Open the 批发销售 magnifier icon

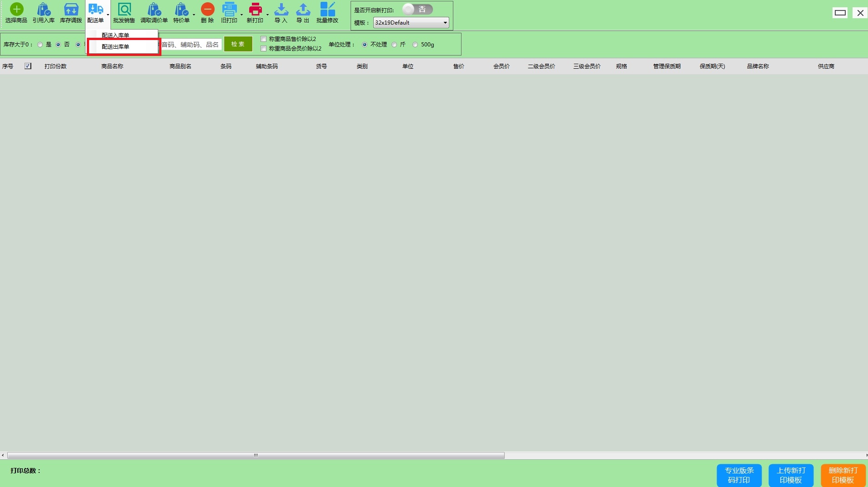coord(124,10)
